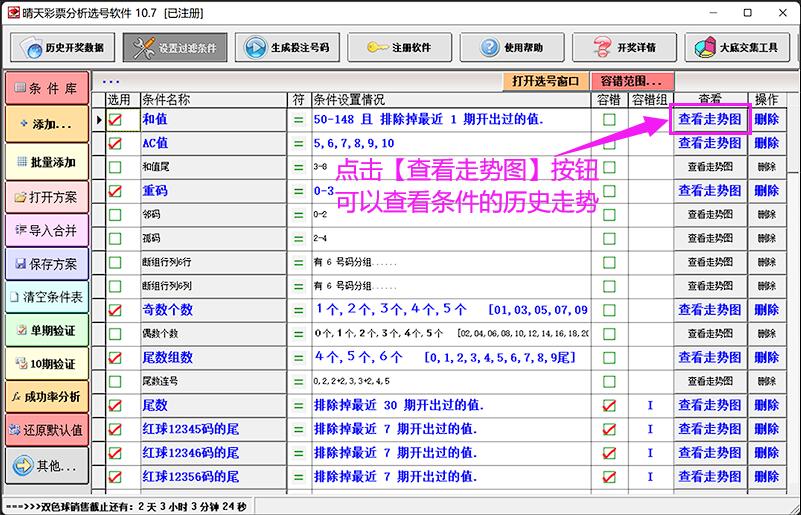801x515 pixels.
Task: Toggle 容错 checkbox for 尾数 row
Action: pyautogui.click(x=609, y=405)
